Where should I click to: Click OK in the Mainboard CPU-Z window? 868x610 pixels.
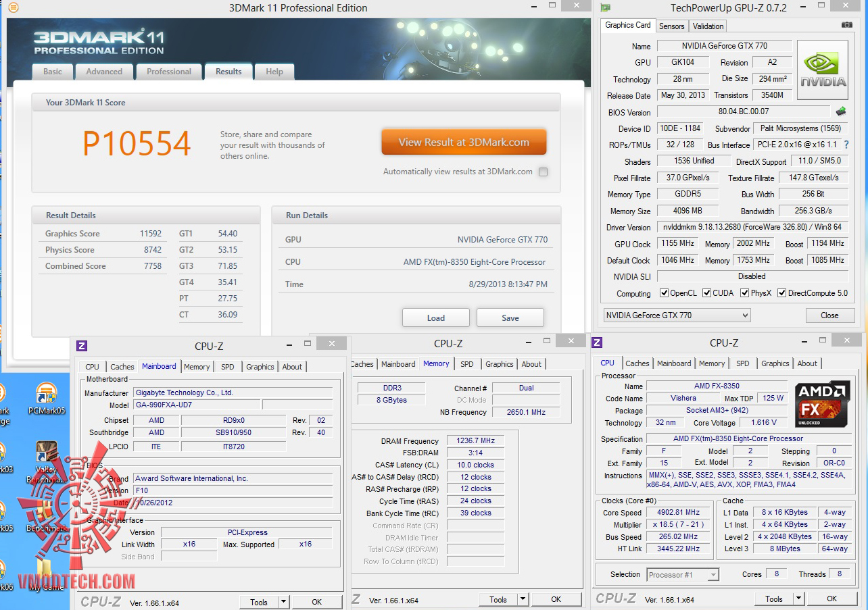[x=317, y=602]
